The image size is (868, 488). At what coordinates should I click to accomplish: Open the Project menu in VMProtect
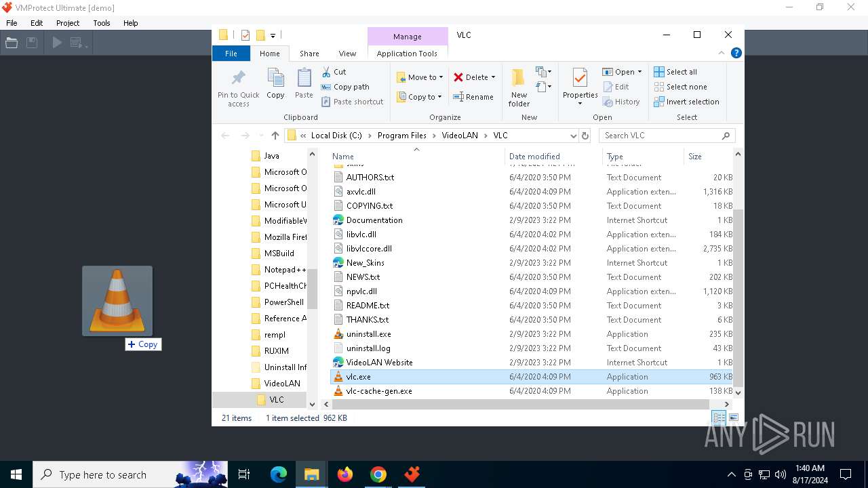pos(68,23)
